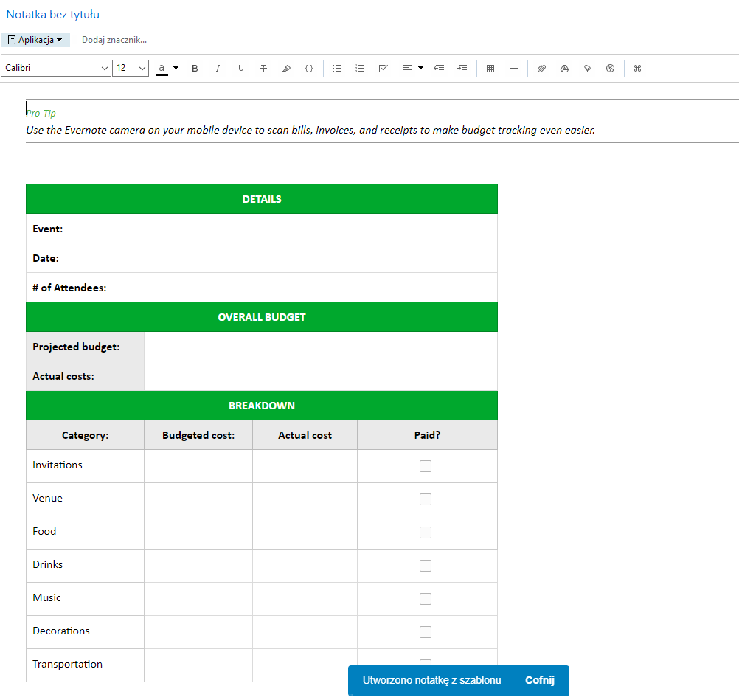Open the Aplikacja notebook dropdown
The image size is (739, 700).
click(x=35, y=40)
